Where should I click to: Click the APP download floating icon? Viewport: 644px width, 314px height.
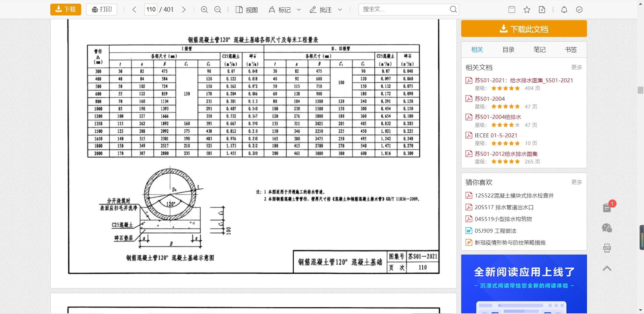click(x=607, y=248)
